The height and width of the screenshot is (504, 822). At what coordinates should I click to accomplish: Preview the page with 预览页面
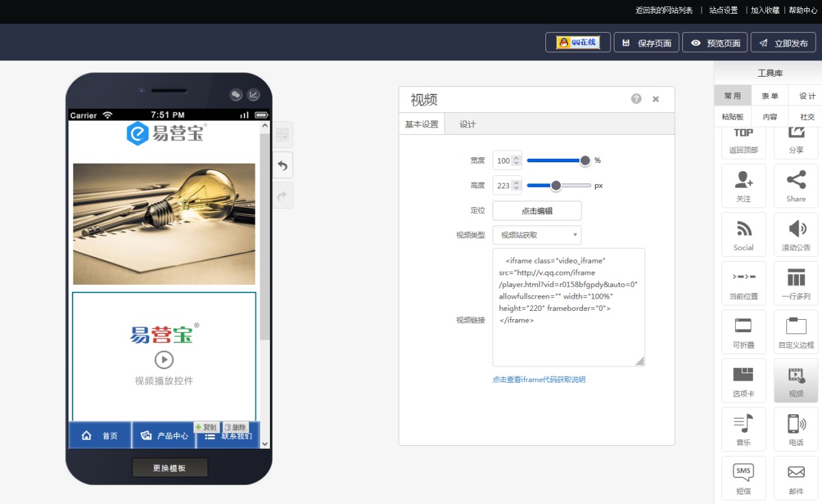click(x=714, y=42)
